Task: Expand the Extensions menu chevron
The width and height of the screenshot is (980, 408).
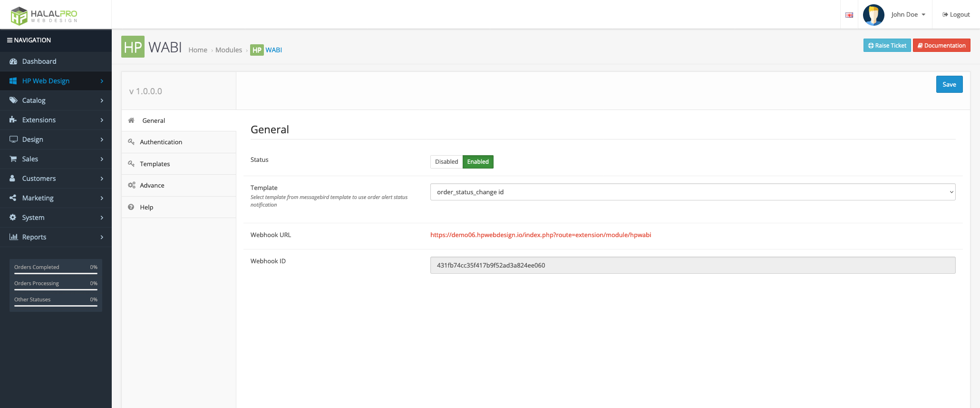Action: (x=102, y=120)
